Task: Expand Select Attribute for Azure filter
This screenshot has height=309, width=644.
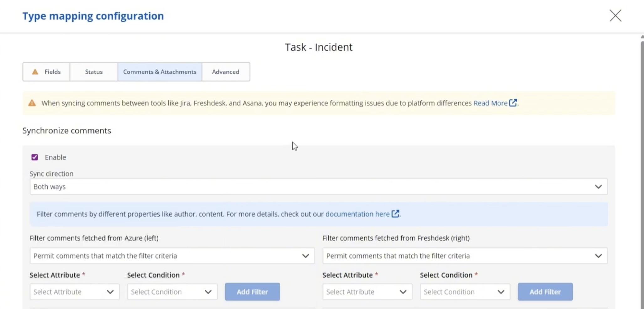Action: pos(74,292)
